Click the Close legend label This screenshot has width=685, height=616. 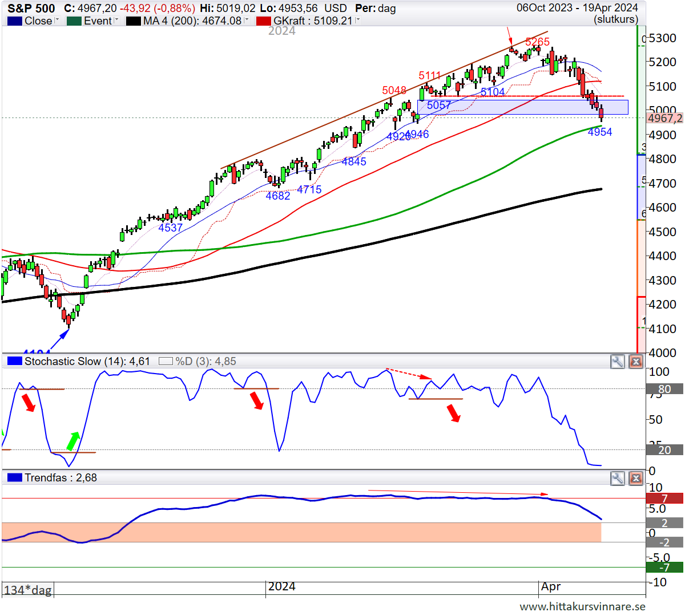[x=38, y=21]
